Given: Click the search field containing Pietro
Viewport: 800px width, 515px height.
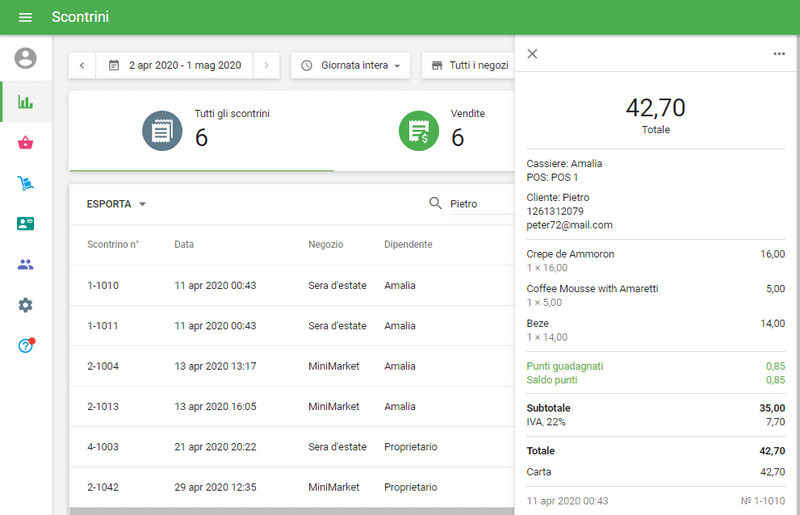Looking at the screenshot, I should pyautogui.click(x=478, y=204).
